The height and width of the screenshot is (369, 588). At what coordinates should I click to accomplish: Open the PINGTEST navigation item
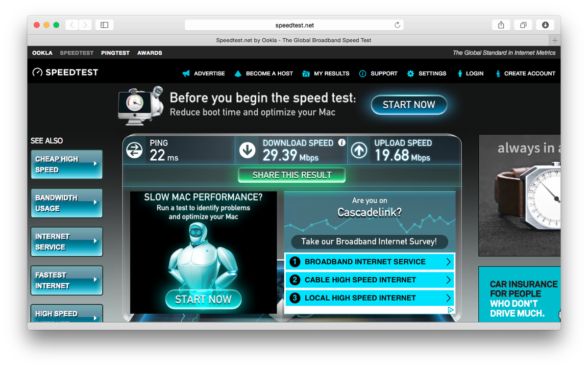point(115,53)
